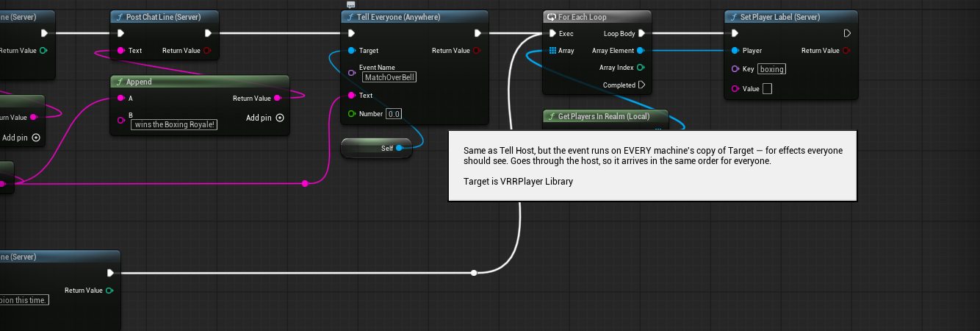This screenshot has height=331, width=980.
Task: Click the function icon on Set Player Label node
Action: [x=733, y=16]
